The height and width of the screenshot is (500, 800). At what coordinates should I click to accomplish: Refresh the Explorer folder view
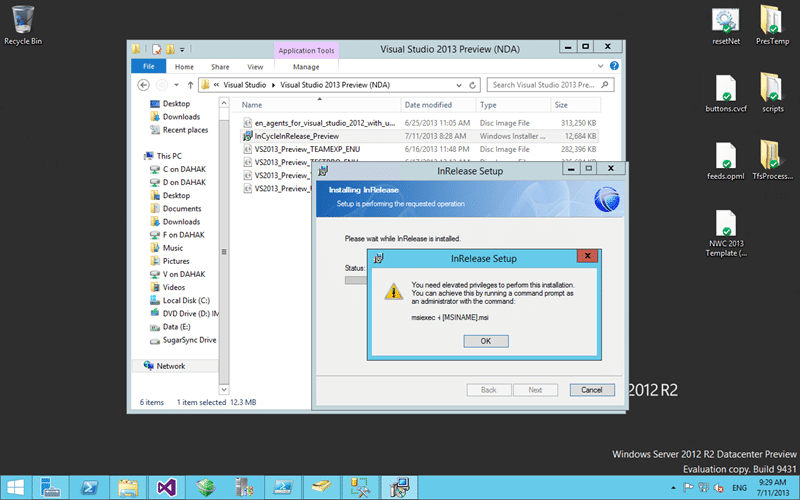coord(472,85)
